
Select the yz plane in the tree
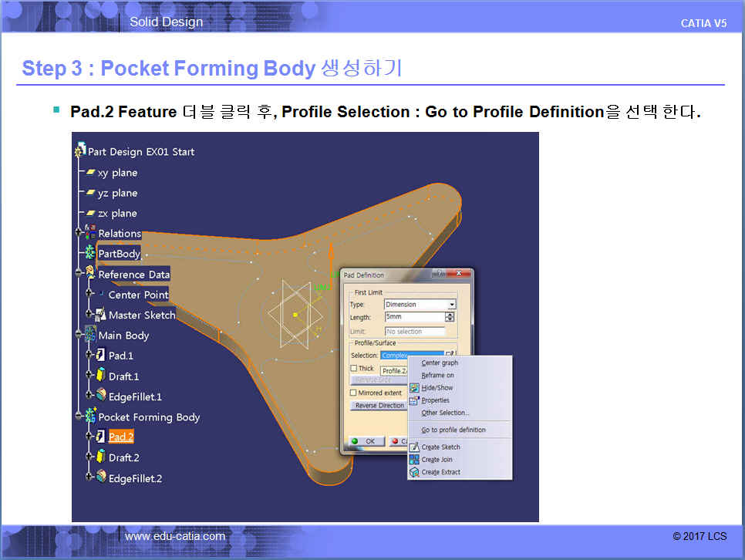pyautogui.click(x=116, y=193)
